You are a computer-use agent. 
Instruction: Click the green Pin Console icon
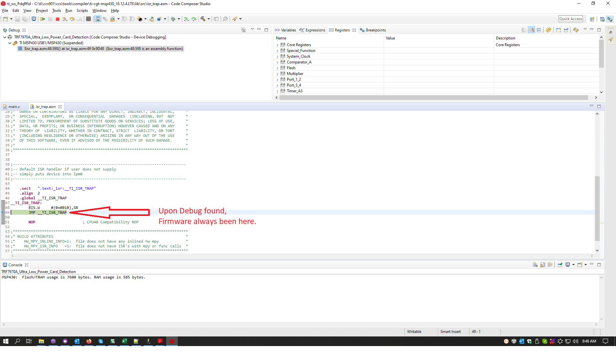pos(560,265)
